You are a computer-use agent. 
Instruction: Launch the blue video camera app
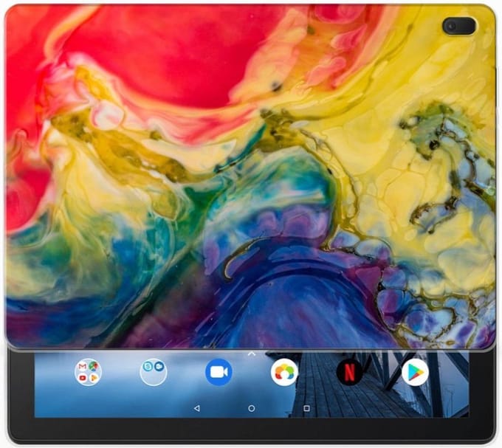[x=219, y=372]
